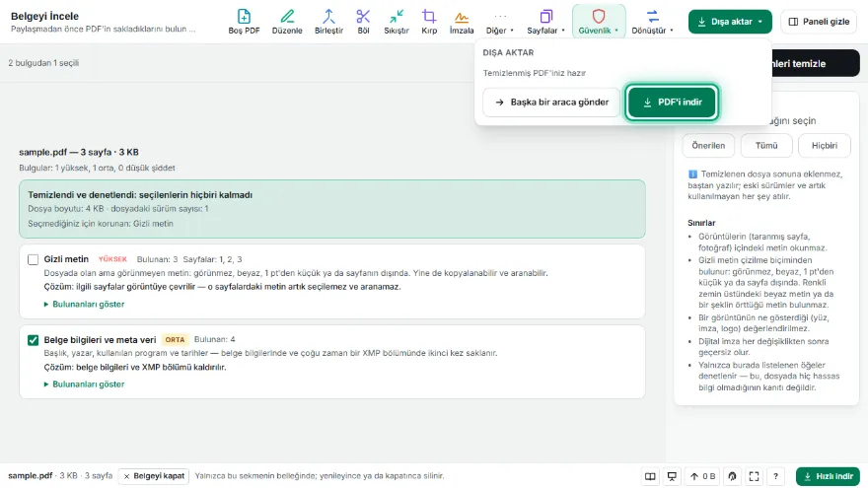Click the 'Temizlendi ve denetlendi' status message
Screen dimensions: 868x488
(140, 195)
